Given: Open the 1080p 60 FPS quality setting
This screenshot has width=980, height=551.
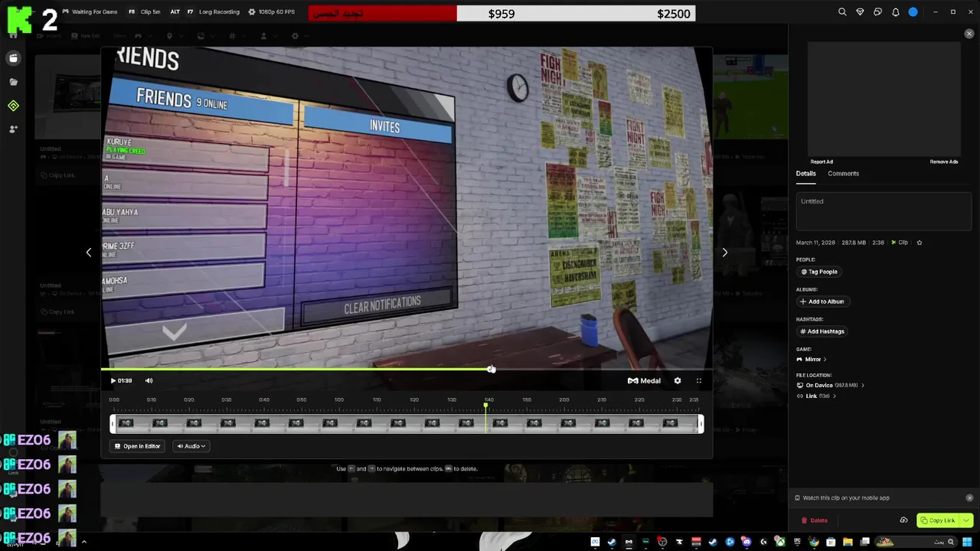Looking at the screenshot, I should 271,12.
